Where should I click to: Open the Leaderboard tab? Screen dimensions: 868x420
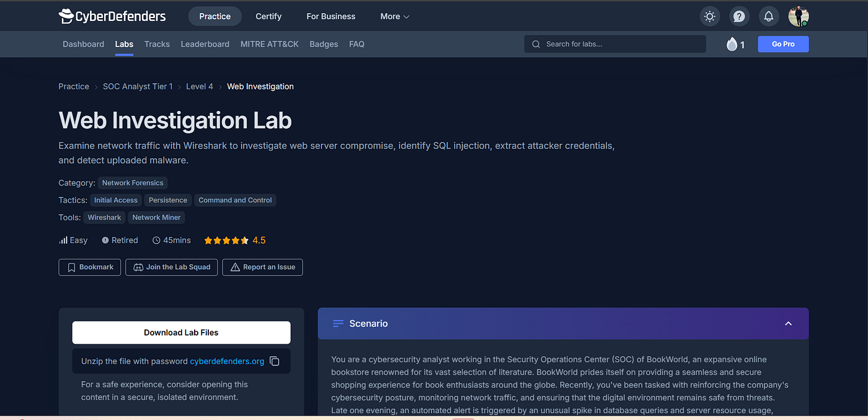click(205, 44)
